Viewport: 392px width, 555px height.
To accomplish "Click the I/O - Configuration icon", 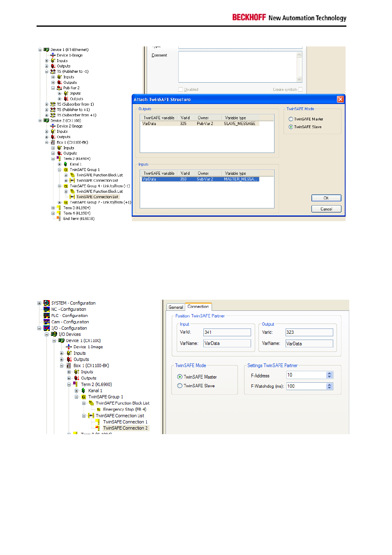I will [47, 328].
